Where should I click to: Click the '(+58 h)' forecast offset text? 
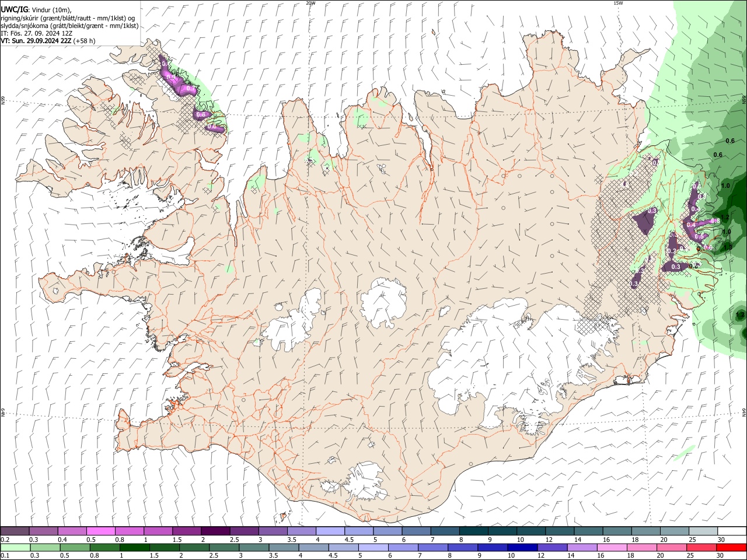click(85, 41)
